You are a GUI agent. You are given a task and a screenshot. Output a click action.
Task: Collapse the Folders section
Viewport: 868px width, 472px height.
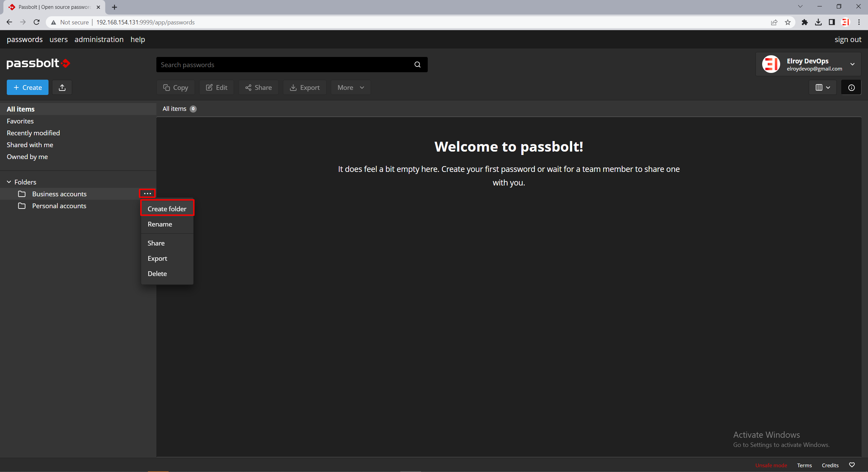[9, 182]
